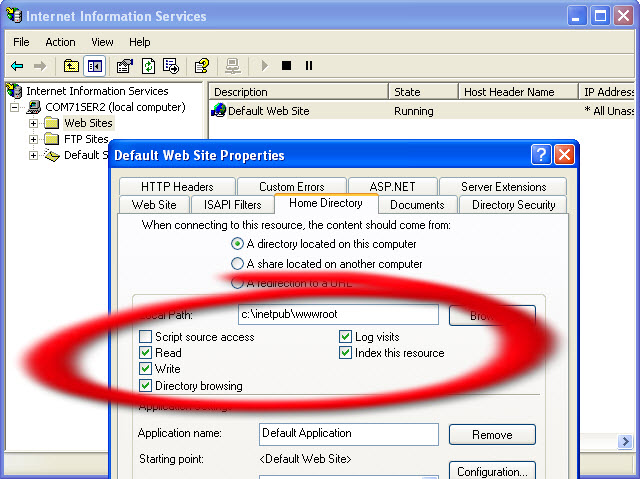Collapse the COM71SER2 local computer node

(15, 107)
